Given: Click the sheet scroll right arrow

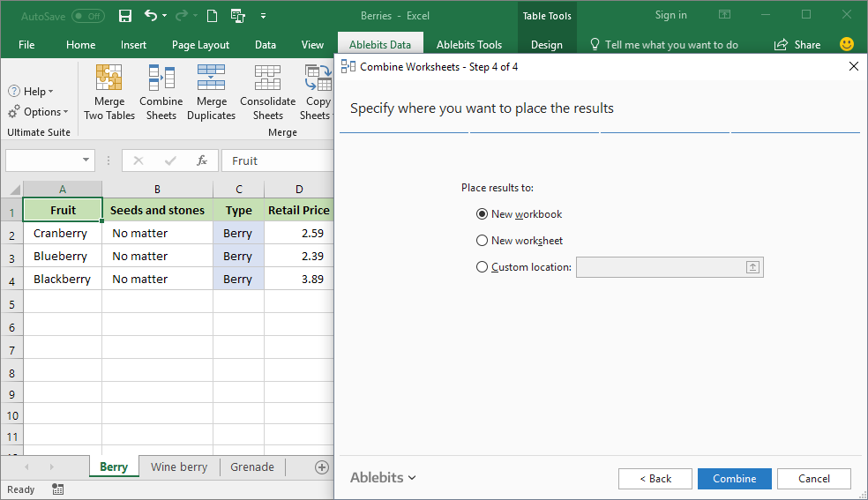Looking at the screenshot, I should coord(51,466).
